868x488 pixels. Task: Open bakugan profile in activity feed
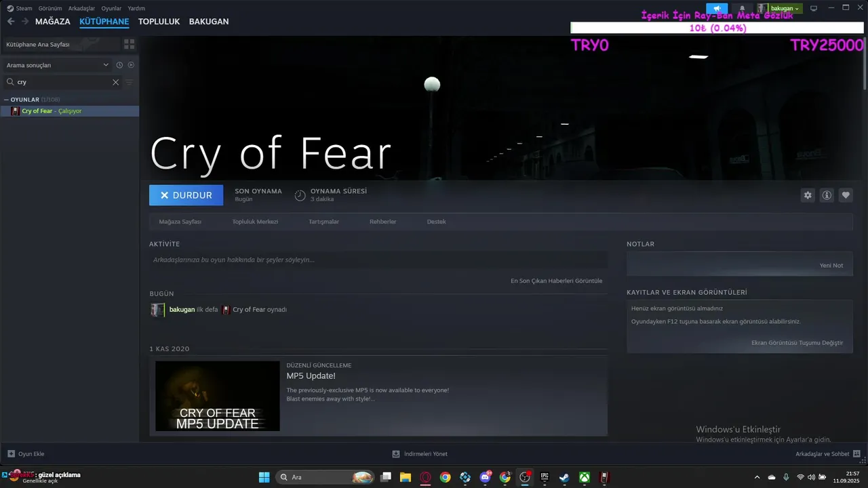pyautogui.click(x=182, y=310)
